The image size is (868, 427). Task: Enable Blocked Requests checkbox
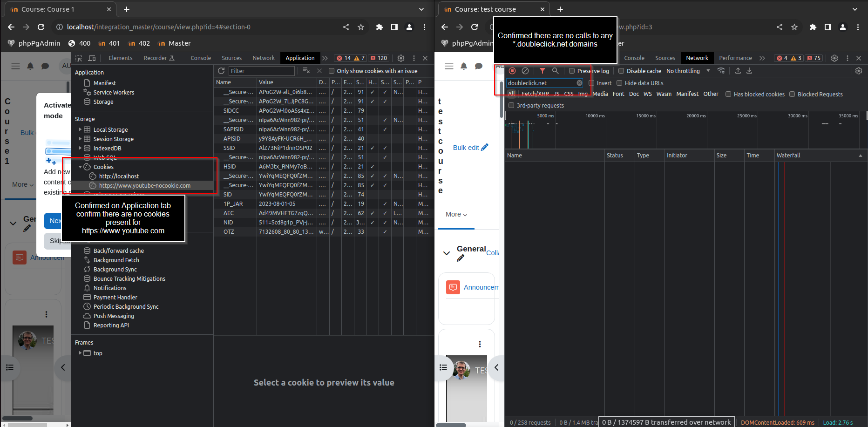[x=792, y=94]
